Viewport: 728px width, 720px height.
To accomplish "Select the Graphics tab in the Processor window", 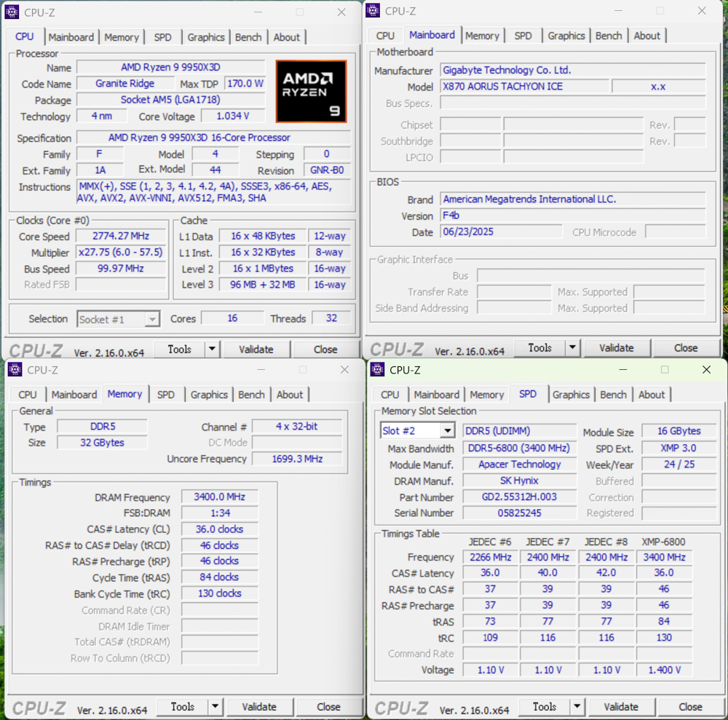I will [x=206, y=37].
